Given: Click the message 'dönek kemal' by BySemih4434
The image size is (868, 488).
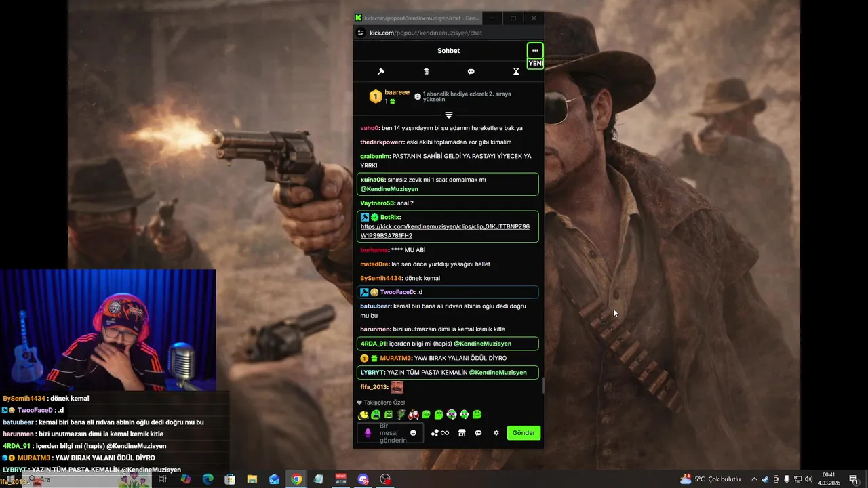Looking at the screenshot, I should coord(422,278).
